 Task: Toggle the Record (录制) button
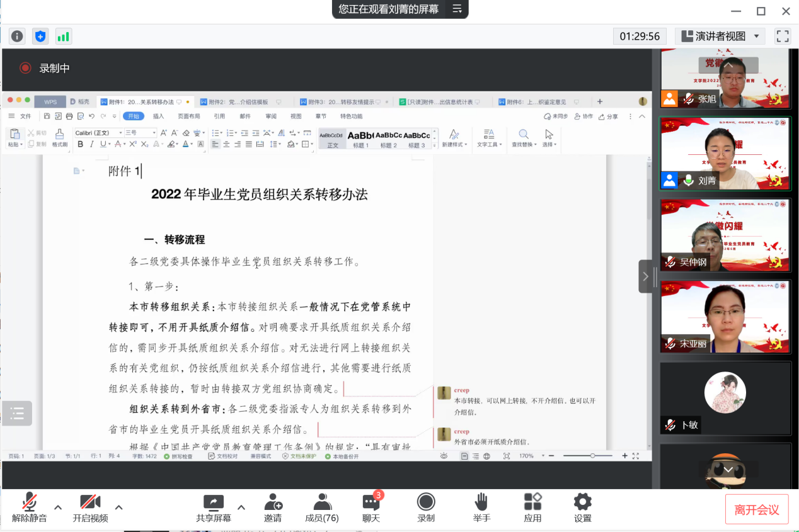(x=426, y=507)
